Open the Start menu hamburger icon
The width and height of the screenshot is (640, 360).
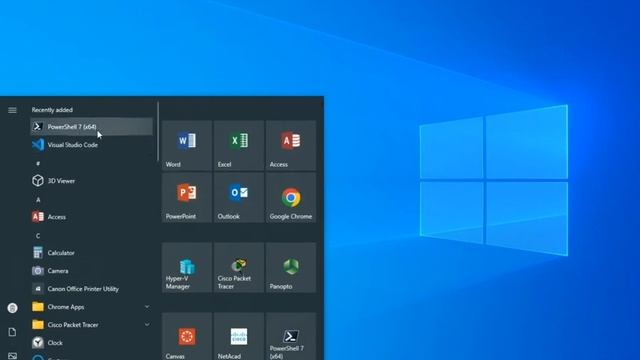[12, 110]
